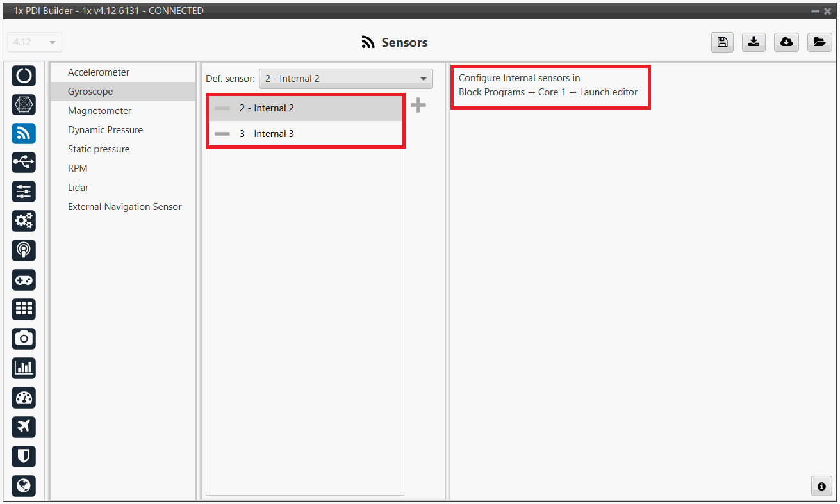Image resolution: width=840 pixels, height=504 pixels.
Task: Remove the 2 - Internal 2 sensor
Action: coord(222,108)
